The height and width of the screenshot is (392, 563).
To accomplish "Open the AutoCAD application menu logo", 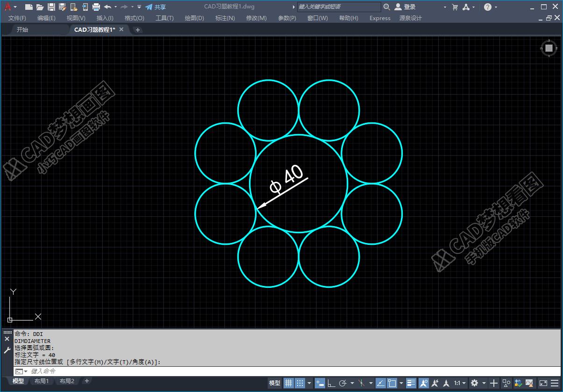I will [x=7, y=7].
